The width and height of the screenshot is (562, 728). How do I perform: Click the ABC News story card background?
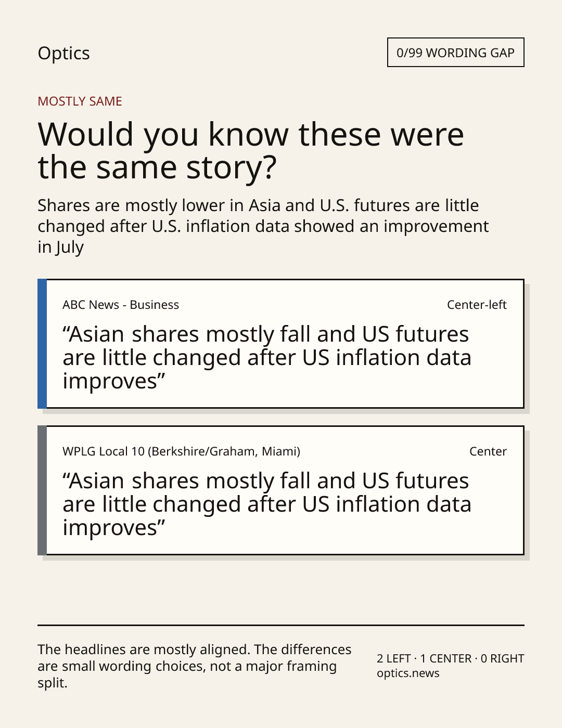[x=281, y=344]
